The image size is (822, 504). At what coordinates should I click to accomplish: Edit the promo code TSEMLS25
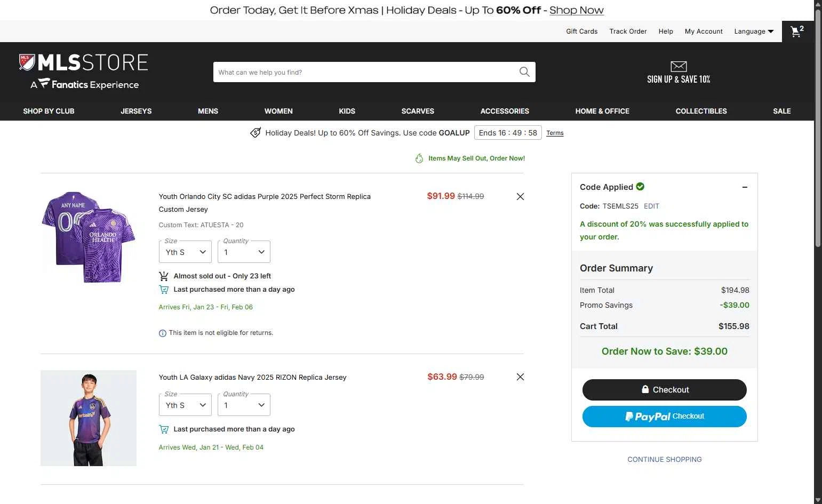coord(651,206)
